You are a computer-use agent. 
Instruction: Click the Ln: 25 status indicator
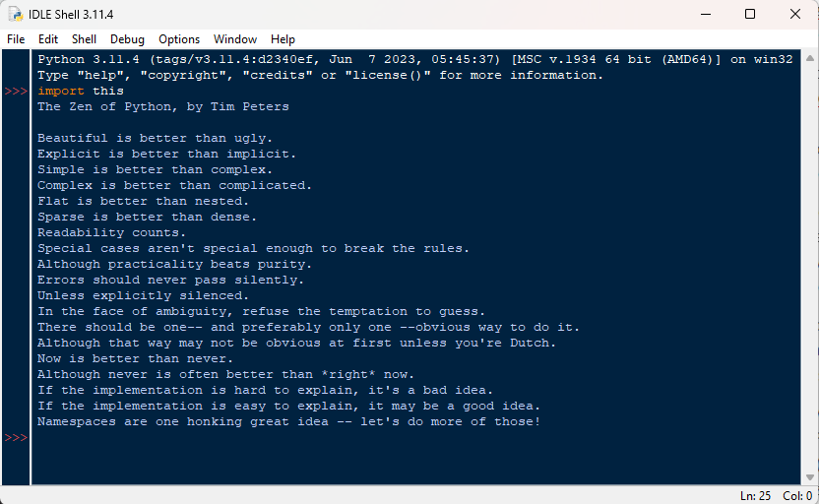pyautogui.click(x=757, y=495)
